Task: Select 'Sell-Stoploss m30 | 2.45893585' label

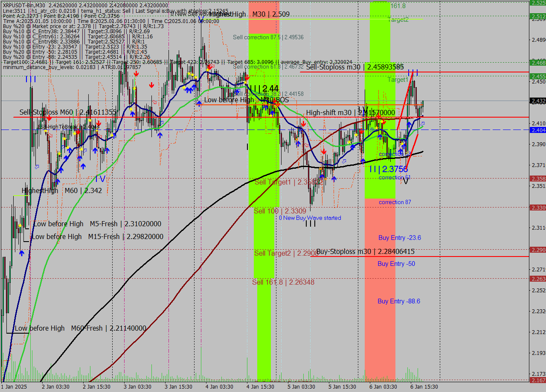Action: point(355,67)
